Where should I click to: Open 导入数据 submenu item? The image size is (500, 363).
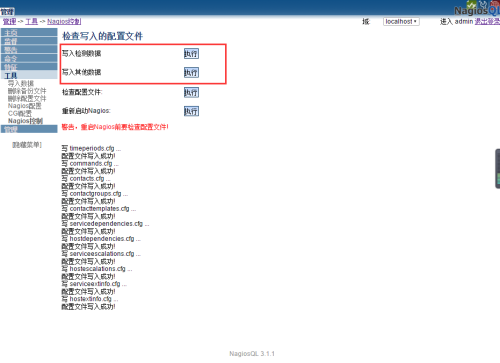pos(21,83)
